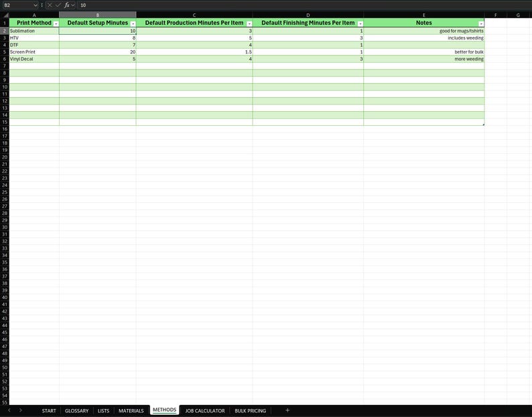Select row 1 header
The image size is (532, 417).
coord(5,23)
